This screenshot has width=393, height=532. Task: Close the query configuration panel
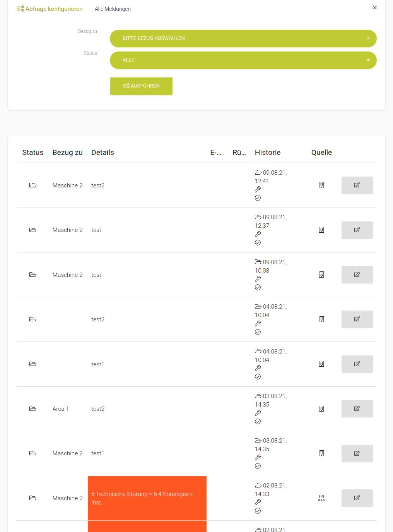click(374, 8)
